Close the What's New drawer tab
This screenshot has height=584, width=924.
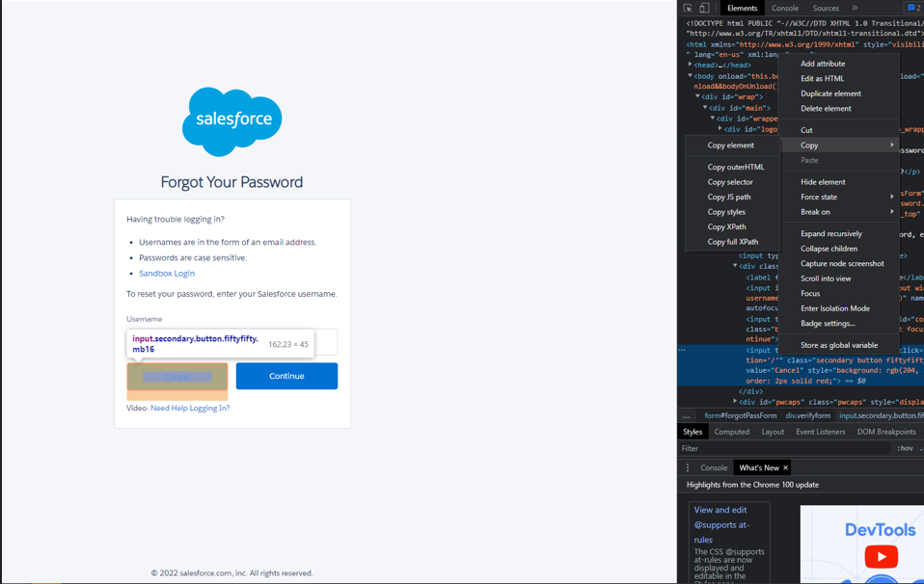tap(785, 468)
